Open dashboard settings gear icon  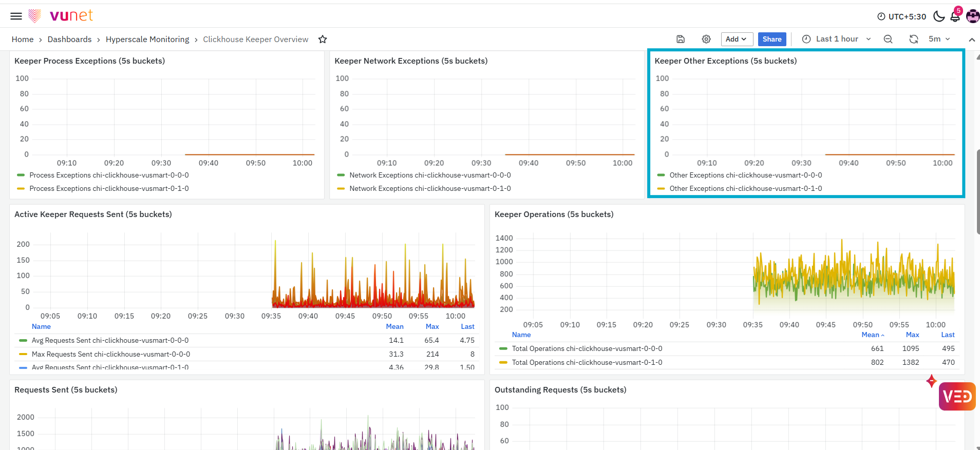(x=706, y=39)
